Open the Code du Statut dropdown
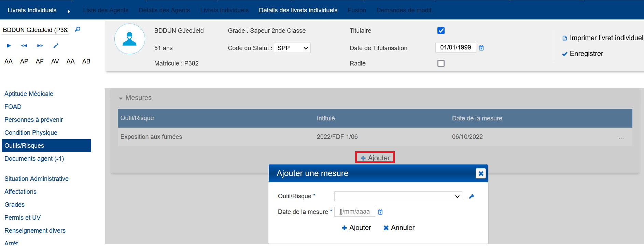 pos(292,48)
